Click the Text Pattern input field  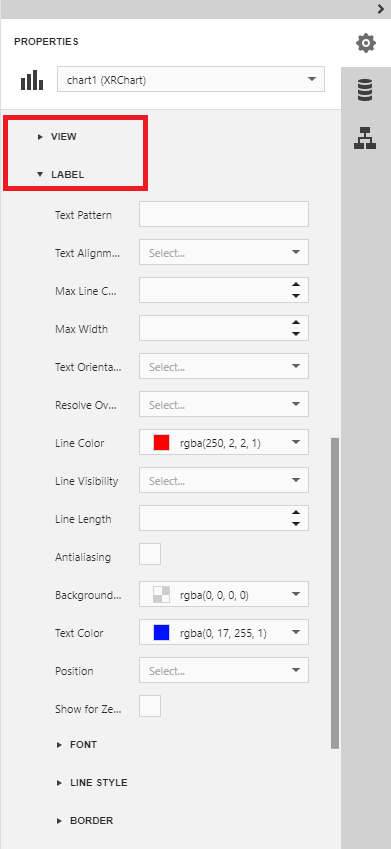(x=224, y=214)
